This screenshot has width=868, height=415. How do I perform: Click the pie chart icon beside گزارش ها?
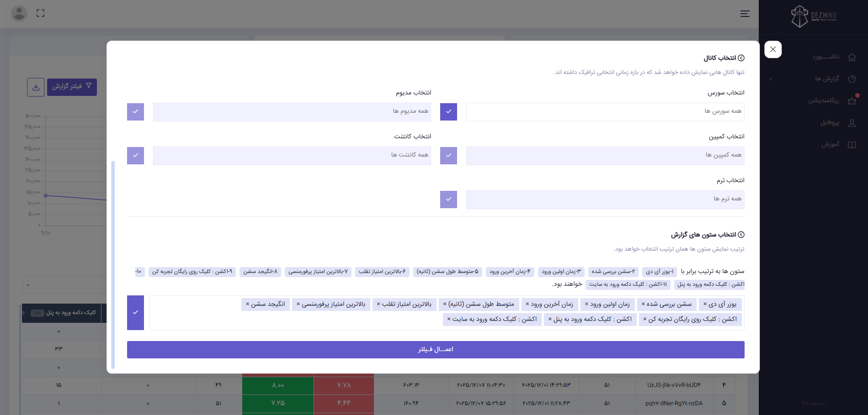tap(852, 79)
